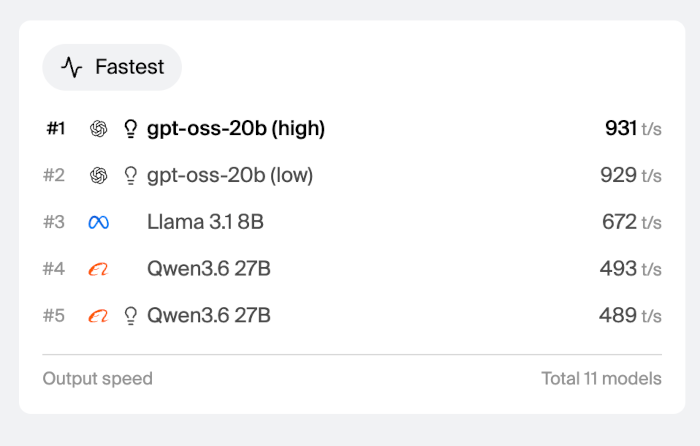Select Qwen3.6 27B in rank #4
This screenshot has width=700, height=446.
coord(209,269)
